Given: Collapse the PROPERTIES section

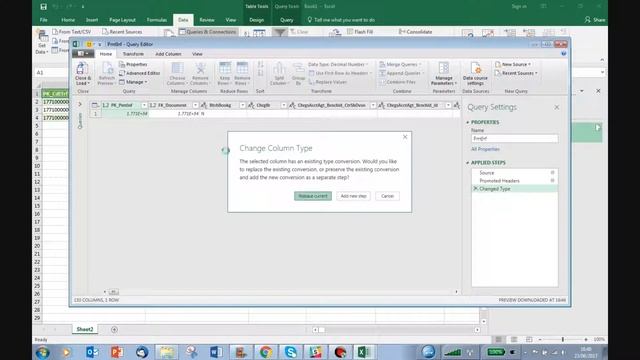Looking at the screenshot, I should pyautogui.click(x=468, y=122).
